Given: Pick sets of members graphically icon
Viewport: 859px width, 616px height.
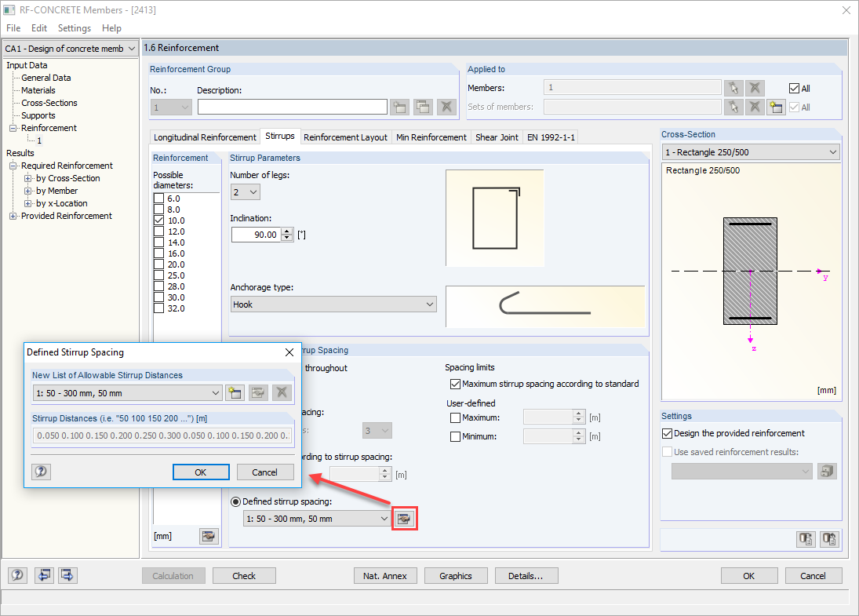Looking at the screenshot, I should (x=733, y=107).
